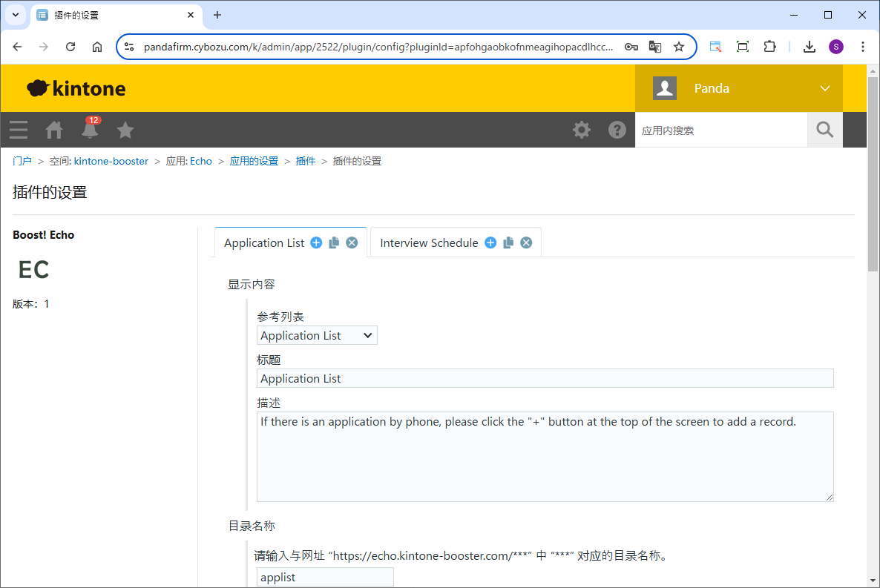
Task: Open the 参考列表 Application List dropdown
Action: [317, 336]
